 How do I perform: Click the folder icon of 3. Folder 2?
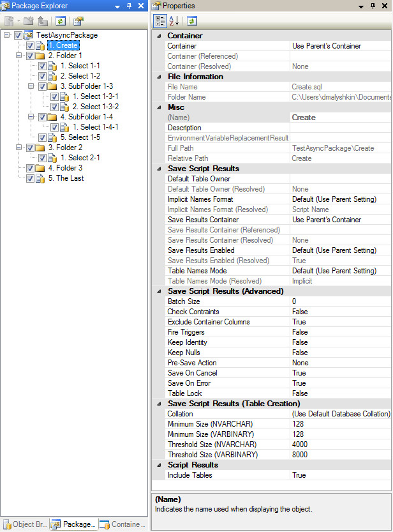(x=40, y=148)
